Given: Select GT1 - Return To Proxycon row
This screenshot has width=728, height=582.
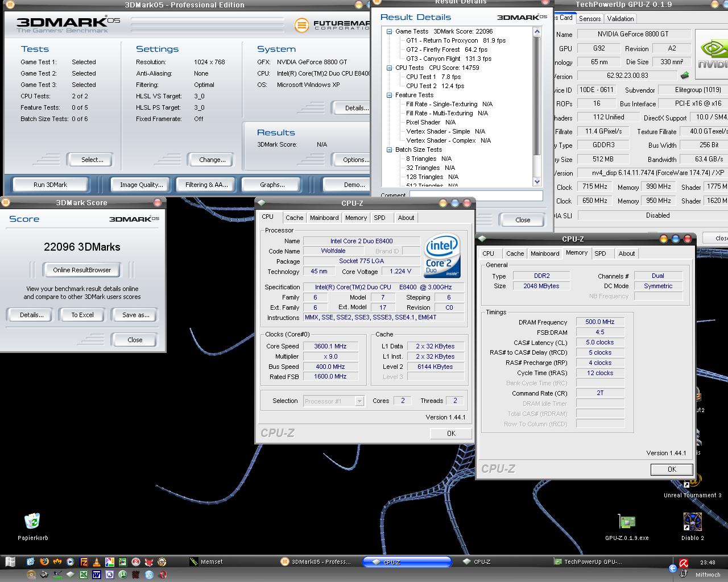Looking at the screenshot, I should pyautogui.click(x=456, y=40).
